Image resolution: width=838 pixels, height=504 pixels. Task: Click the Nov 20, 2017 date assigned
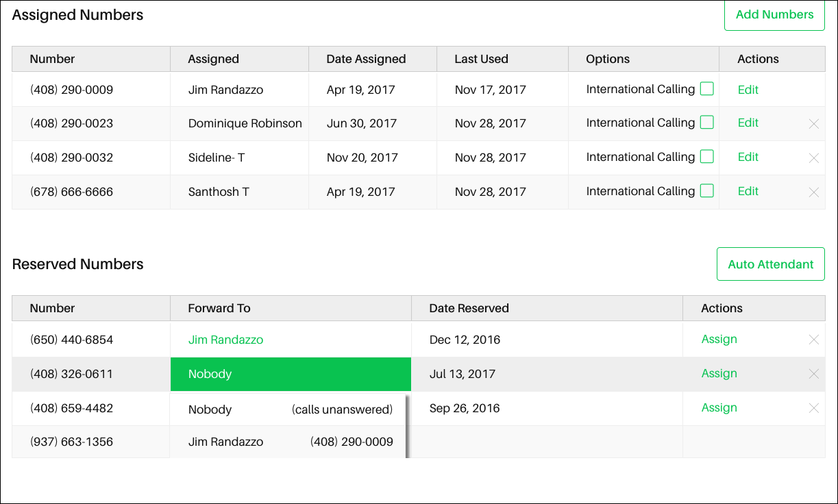362,157
